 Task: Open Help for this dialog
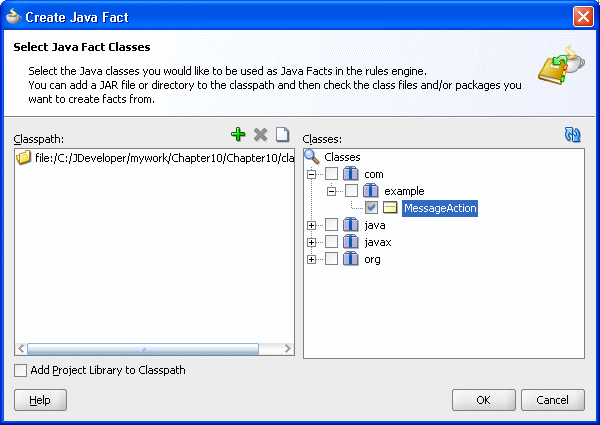coord(40,400)
